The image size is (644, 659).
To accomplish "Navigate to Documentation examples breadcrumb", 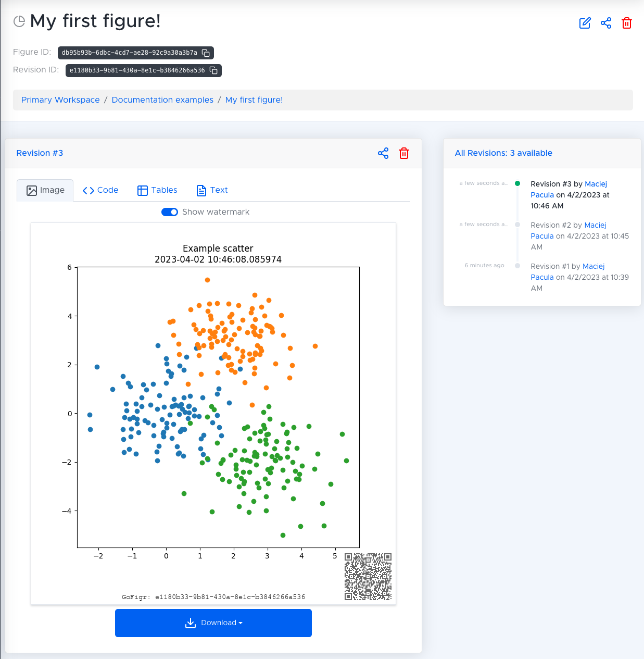I will (162, 100).
